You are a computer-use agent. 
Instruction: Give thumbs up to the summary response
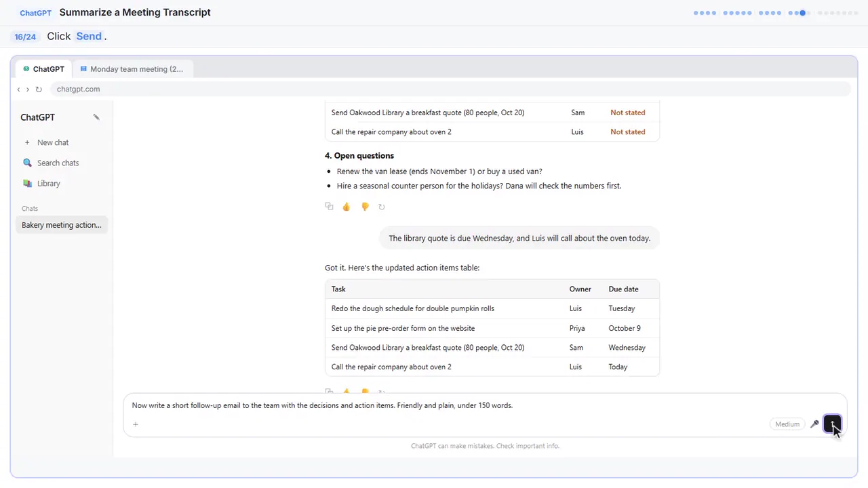click(347, 207)
